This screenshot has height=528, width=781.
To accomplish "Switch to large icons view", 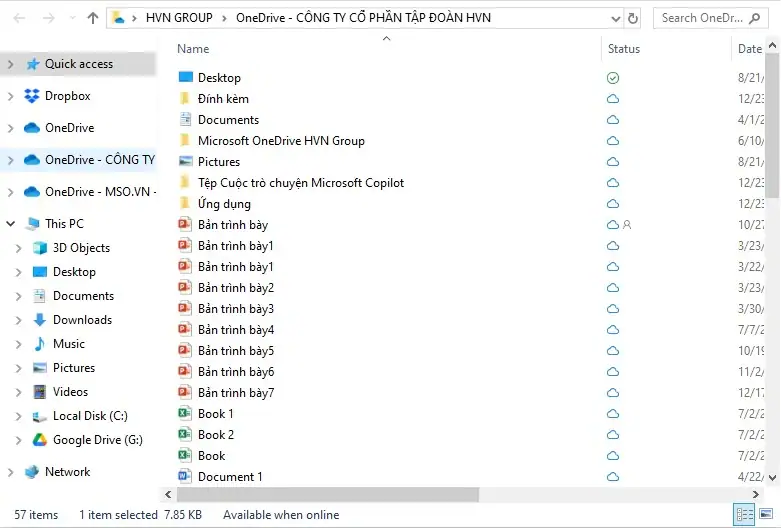I will 768,514.
